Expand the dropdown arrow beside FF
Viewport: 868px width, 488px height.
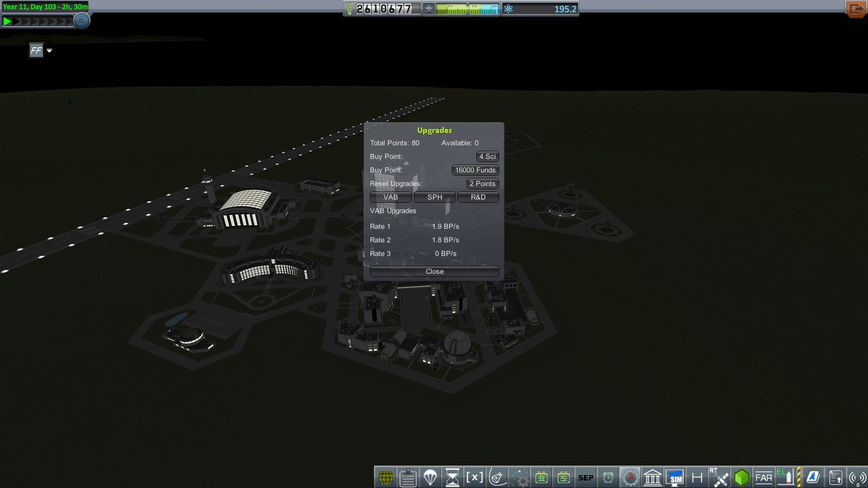pyautogui.click(x=49, y=50)
